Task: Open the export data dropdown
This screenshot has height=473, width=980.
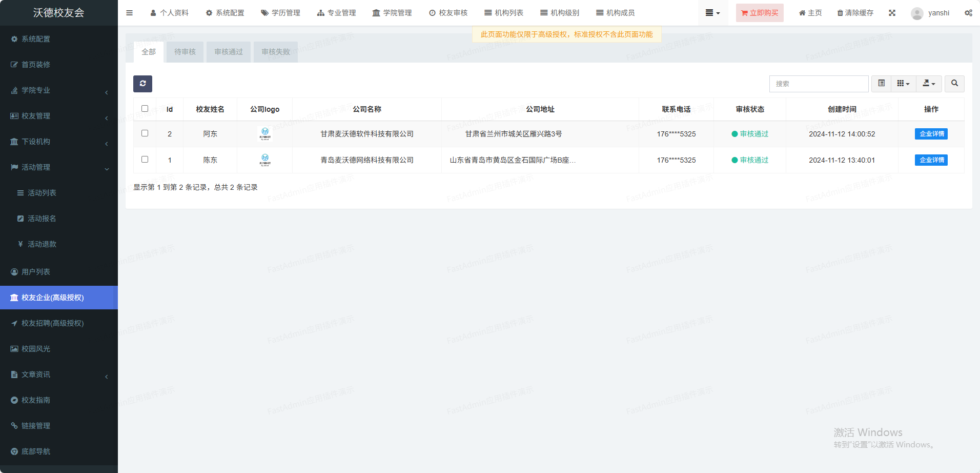Action: [x=929, y=84]
